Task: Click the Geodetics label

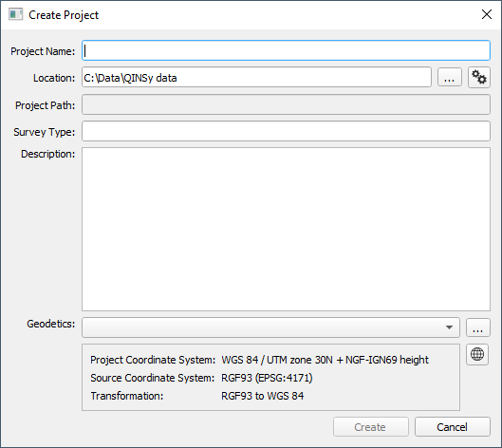Action: pos(51,324)
